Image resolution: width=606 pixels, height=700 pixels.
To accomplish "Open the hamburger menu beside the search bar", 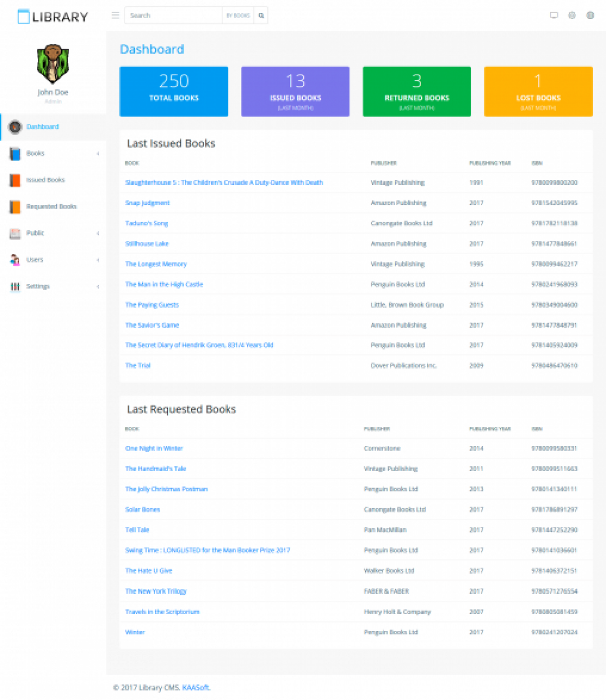I will point(116,15).
